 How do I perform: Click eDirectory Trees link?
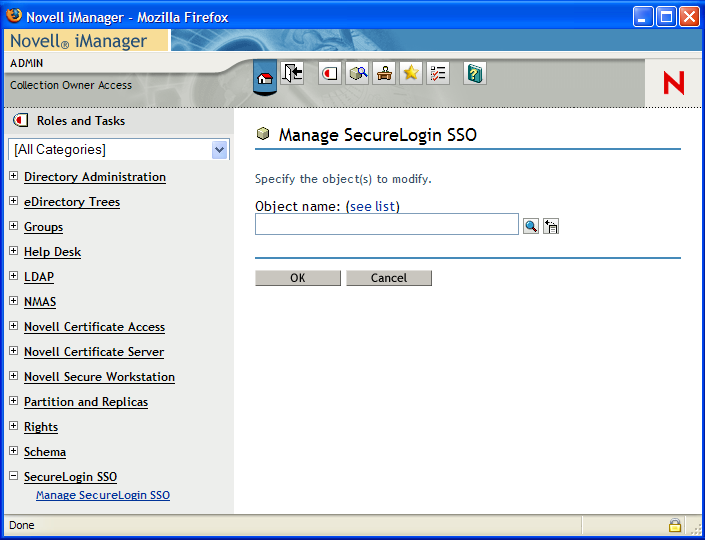[x=72, y=202]
